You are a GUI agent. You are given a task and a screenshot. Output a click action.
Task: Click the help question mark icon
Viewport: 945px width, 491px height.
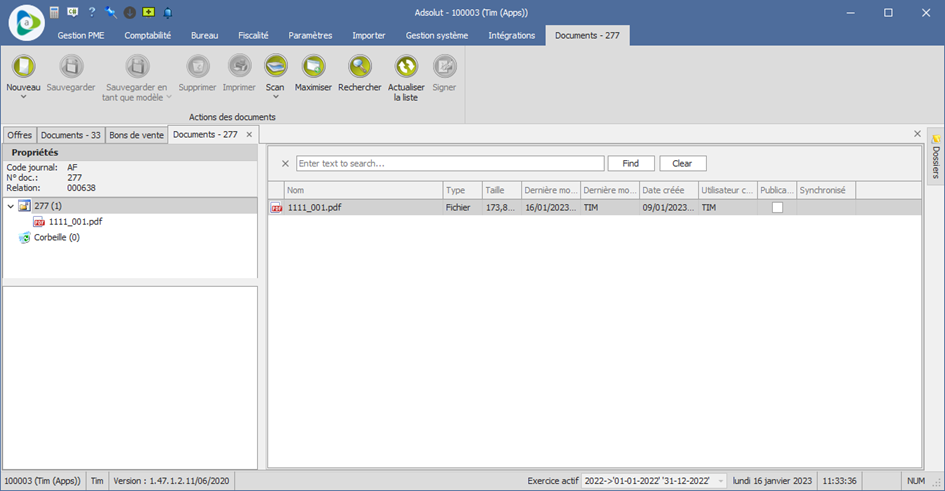tap(92, 12)
